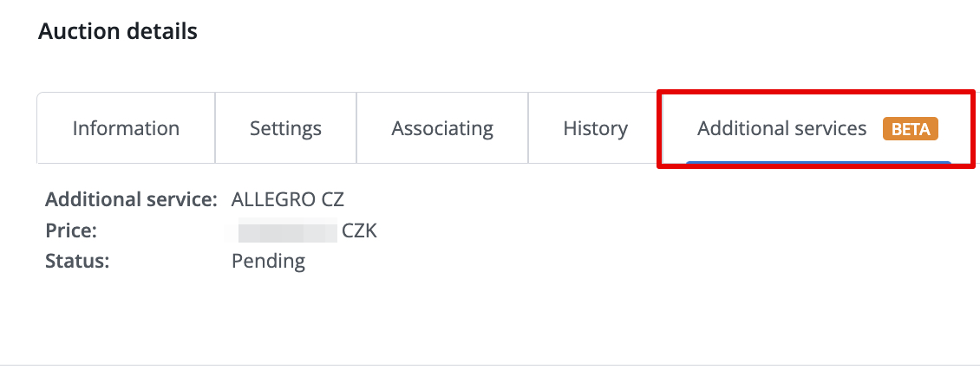This screenshot has height=376, width=980.
Task: Select the Associating tab
Action: 442,129
